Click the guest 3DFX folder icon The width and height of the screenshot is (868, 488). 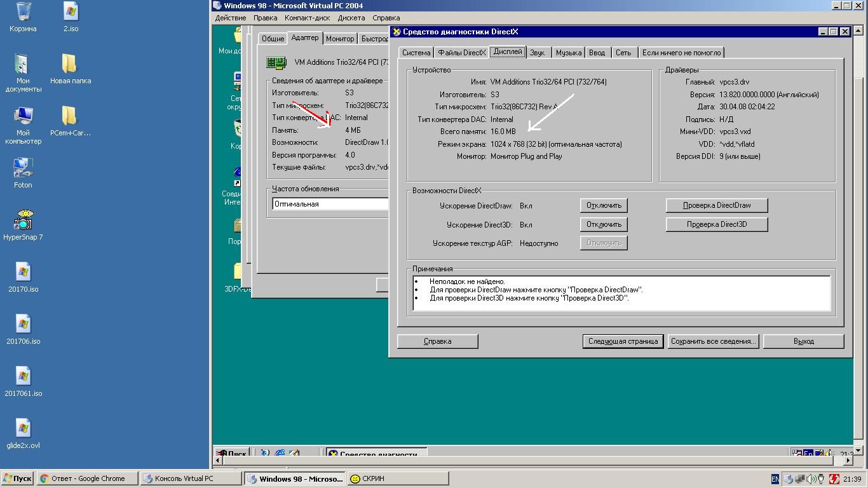pyautogui.click(x=238, y=272)
